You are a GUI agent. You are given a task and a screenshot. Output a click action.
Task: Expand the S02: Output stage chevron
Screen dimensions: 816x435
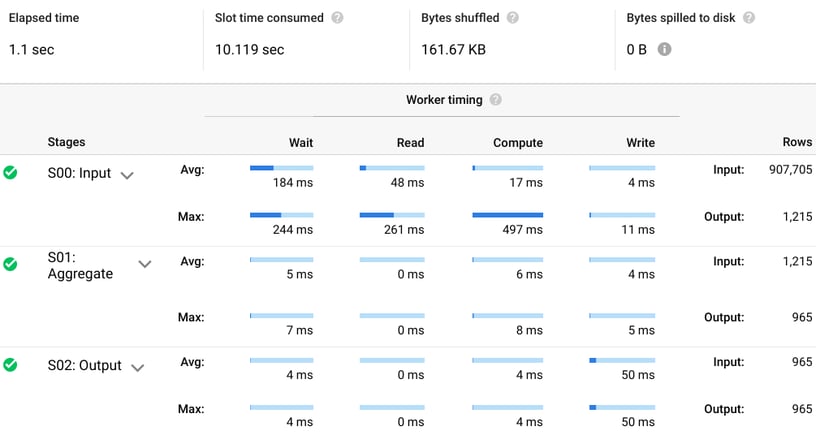pyautogui.click(x=137, y=368)
